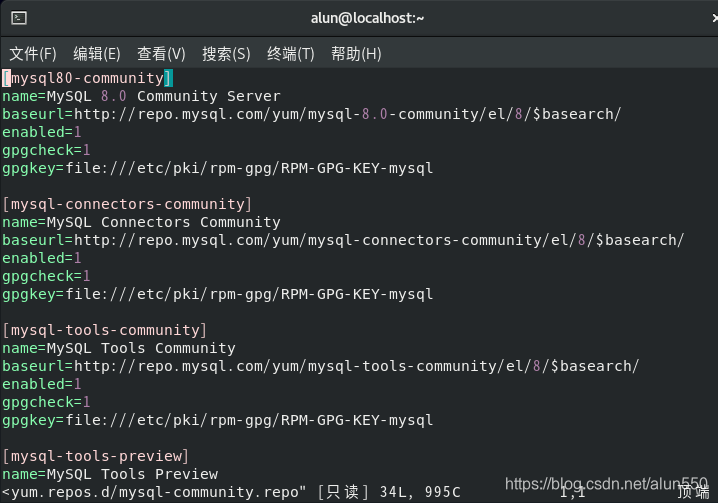Click the baseurl line for mysql-tools-community

321,366
